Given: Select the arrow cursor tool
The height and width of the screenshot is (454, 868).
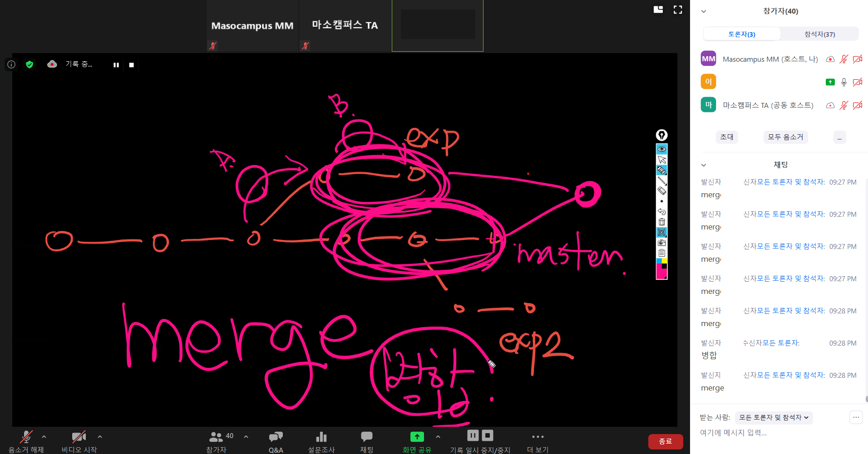Looking at the screenshot, I should point(661,160).
